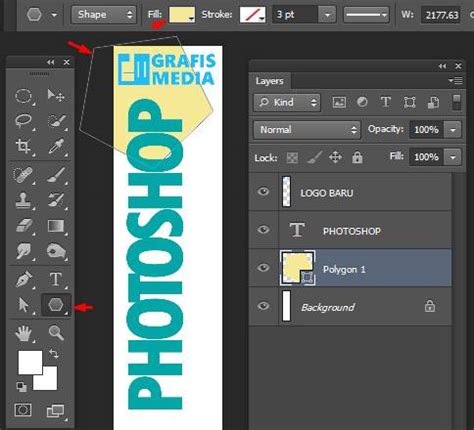Select the Brush tool
Image resolution: width=474 pixels, height=430 pixels.
[x=56, y=175]
